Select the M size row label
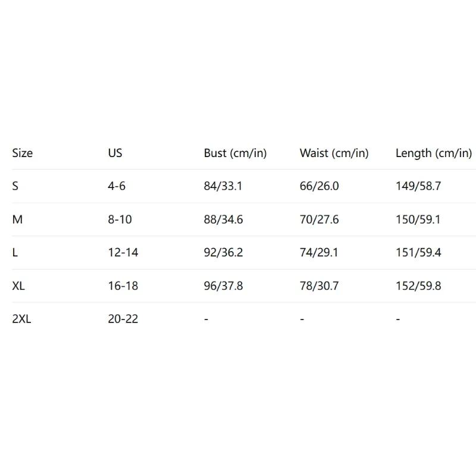The width and height of the screenshot is (476, 476). coord(17,220)
